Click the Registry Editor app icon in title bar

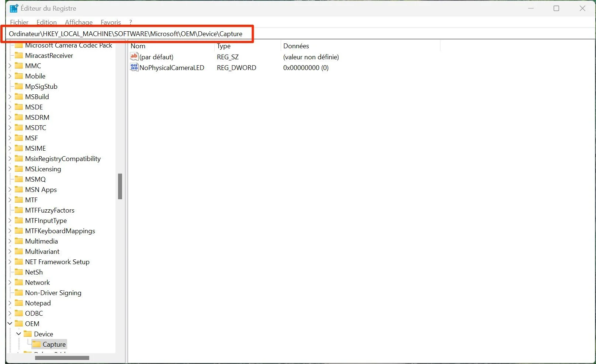pos(14,8)
